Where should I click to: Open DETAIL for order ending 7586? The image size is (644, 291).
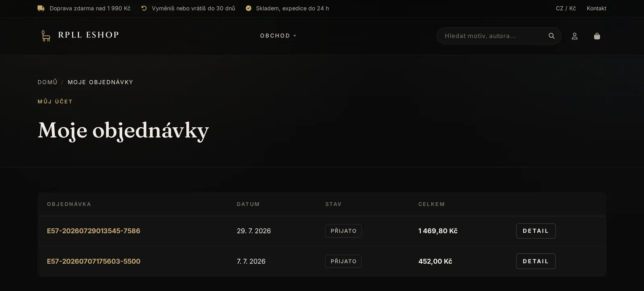tap(536, 231)
